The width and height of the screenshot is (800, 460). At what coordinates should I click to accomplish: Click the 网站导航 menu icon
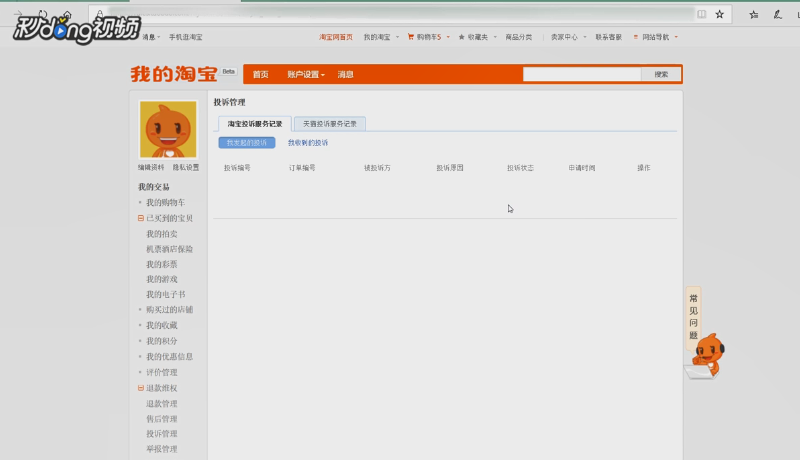[x=636, y=37]
